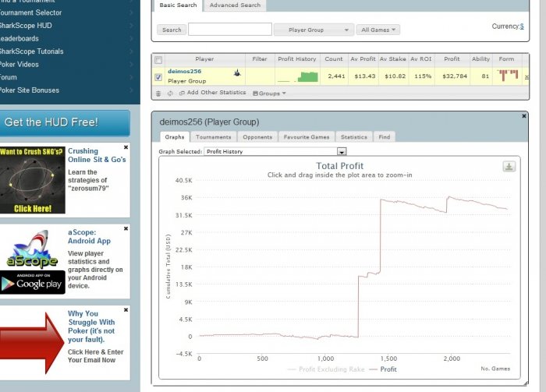
Task: Download the Total Profit graph
Action: (509, 167)
